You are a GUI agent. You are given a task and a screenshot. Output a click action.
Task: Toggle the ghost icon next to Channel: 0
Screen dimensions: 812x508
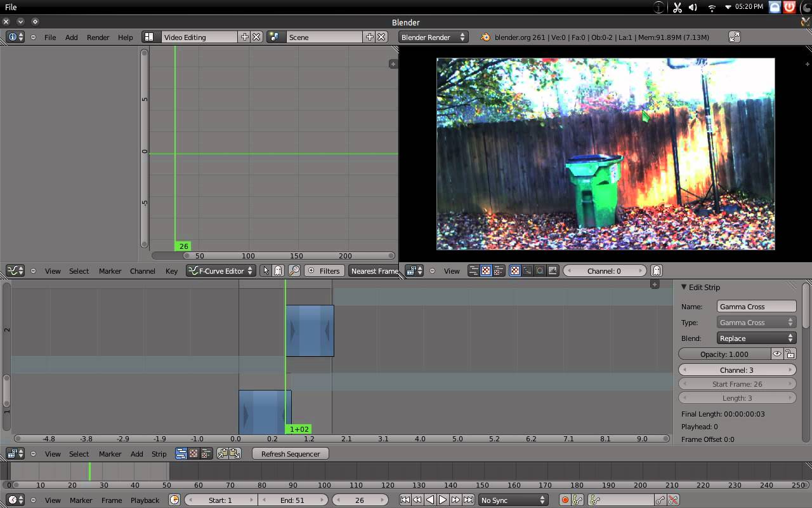(657, 271)
